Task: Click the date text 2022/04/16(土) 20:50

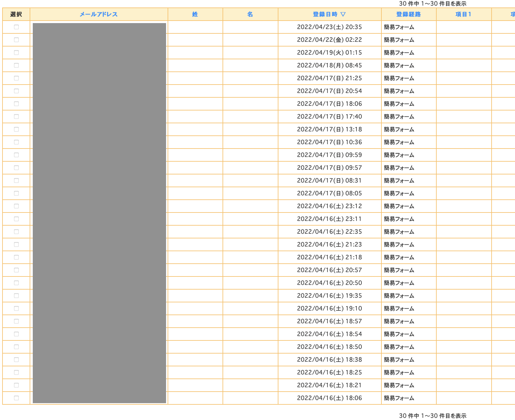Action: coord(330,283)
